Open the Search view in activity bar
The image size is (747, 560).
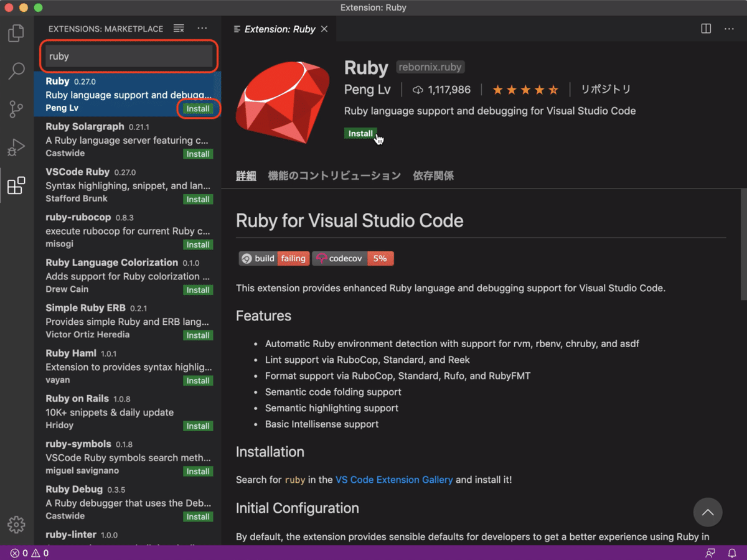16,70
